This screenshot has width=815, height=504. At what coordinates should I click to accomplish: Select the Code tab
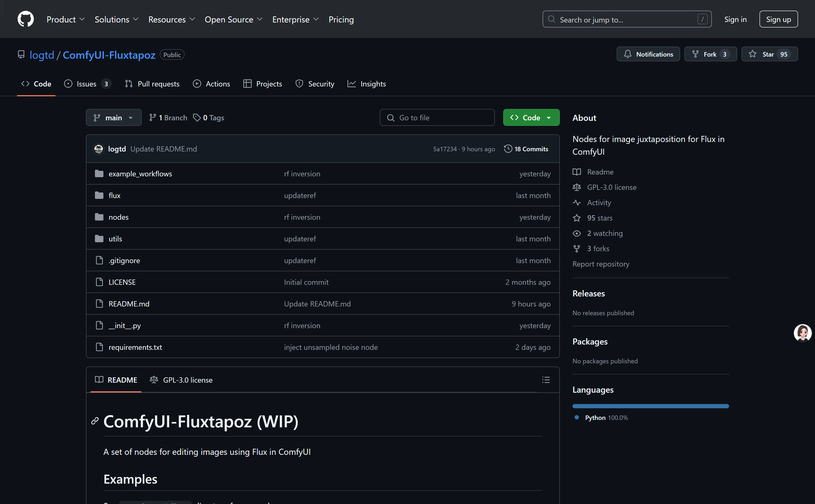point(36,84)
